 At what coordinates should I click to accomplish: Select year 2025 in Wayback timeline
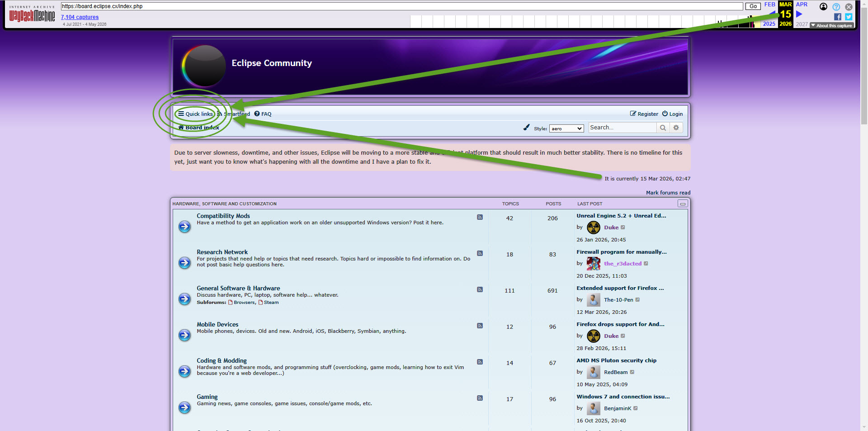[769, 24]
